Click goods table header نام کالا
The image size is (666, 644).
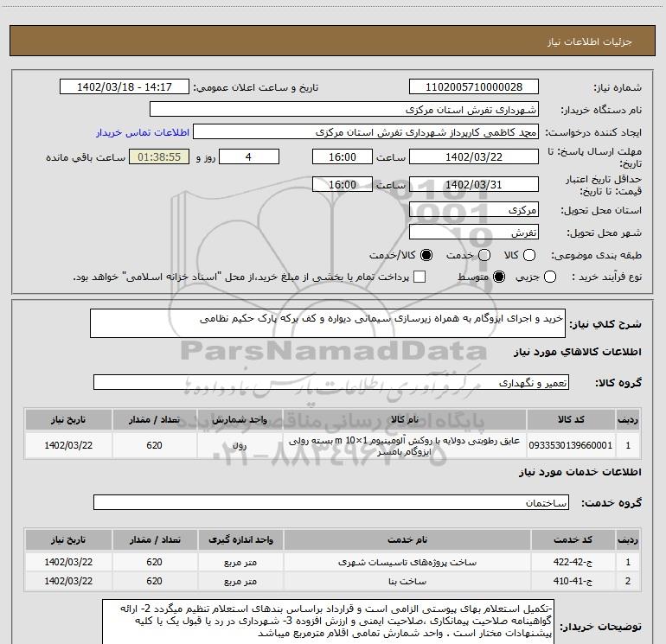(405, 419)
